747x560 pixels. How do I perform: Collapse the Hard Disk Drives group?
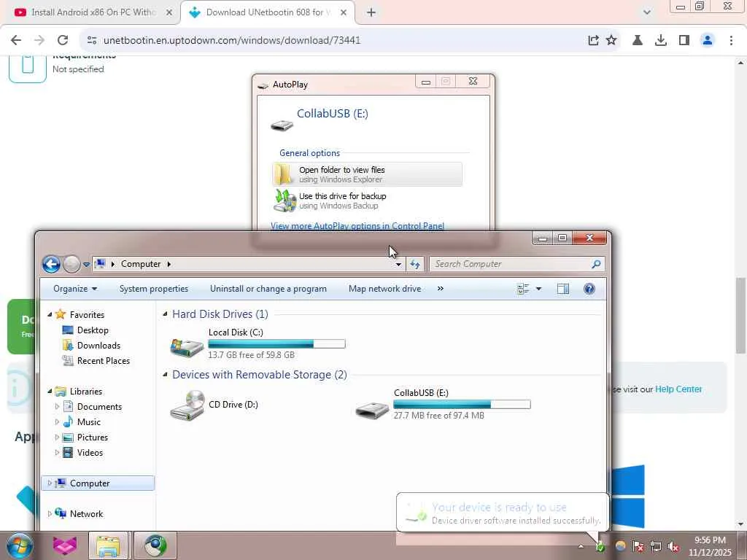coord(165,314)
